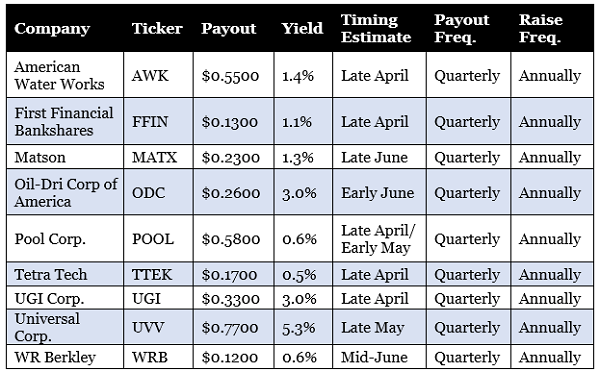Screen dimensions: 600x372
Task: Select the Ticker column header
Action: 157,29
